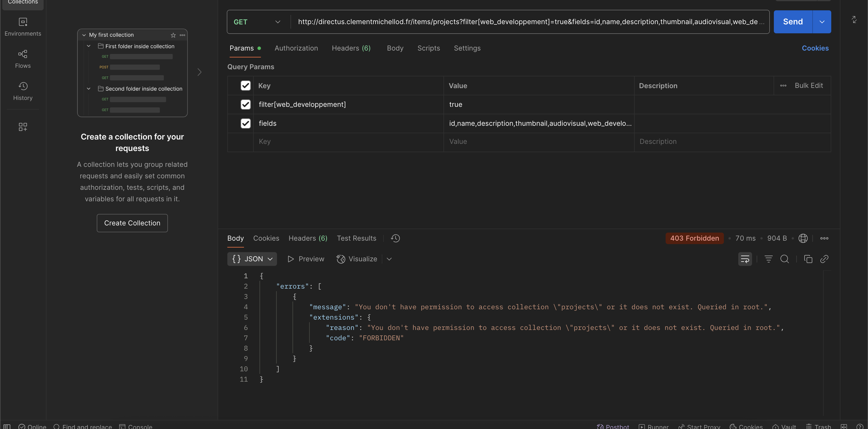Copy the response link icon
This screenshot has width=868, height=429.
pyautogui.click(x=824, y=259)
